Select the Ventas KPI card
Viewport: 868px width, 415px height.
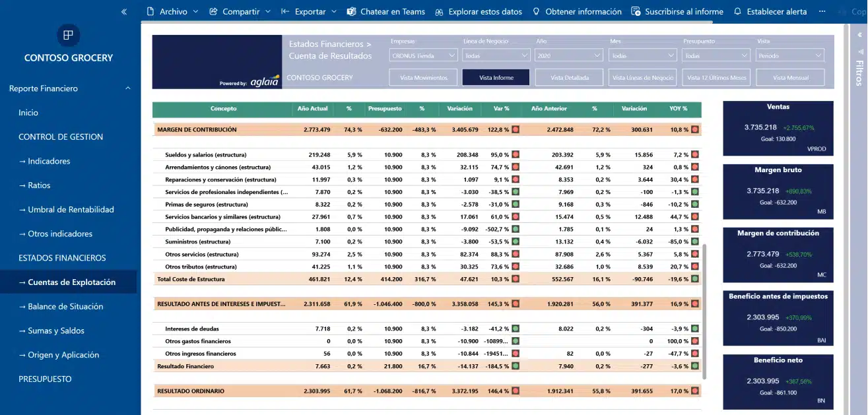coord(778,128)
